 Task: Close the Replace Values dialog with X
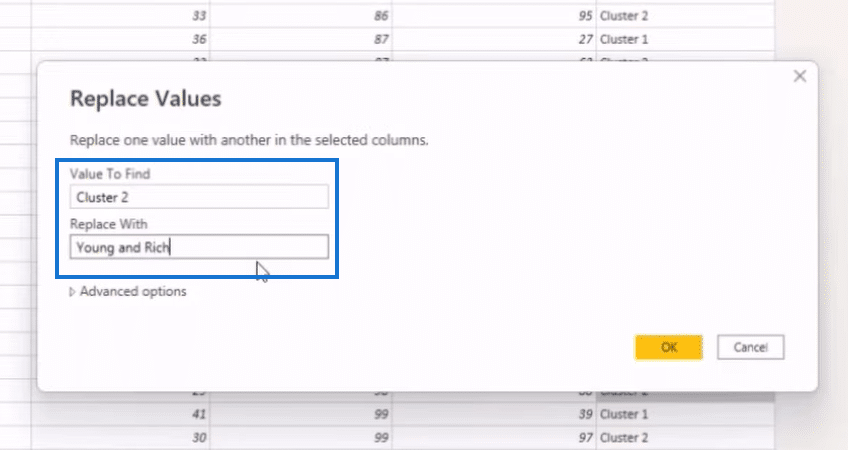799,76
